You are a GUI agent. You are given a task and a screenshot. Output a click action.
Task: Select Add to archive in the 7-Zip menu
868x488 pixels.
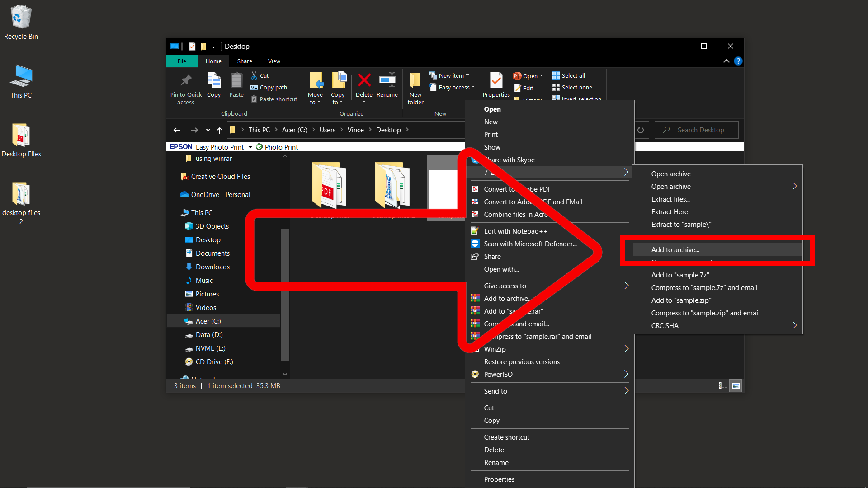tap(675, 249)
